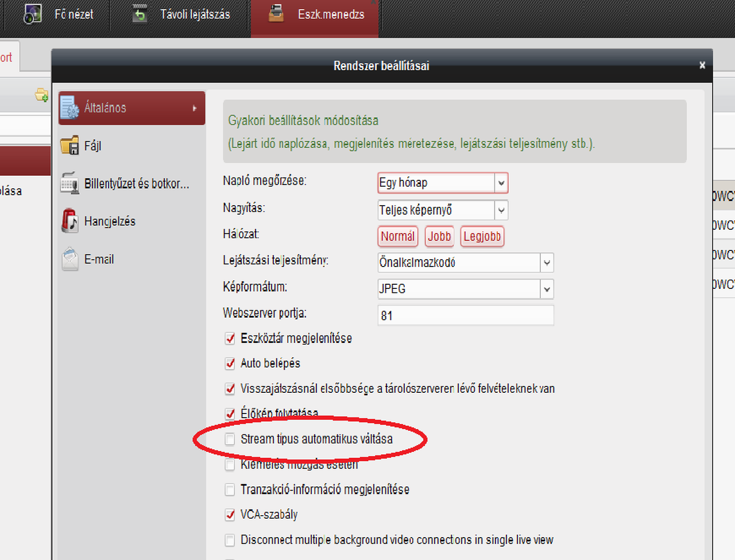Click the Lejátszási teljesítmény label

(276, 261)
